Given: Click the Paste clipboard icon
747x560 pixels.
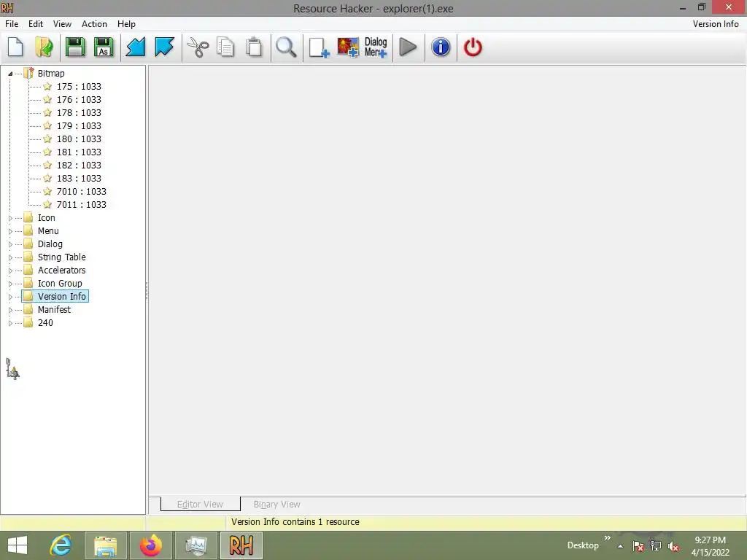Looking at the screenshot, I should [254, 47].
